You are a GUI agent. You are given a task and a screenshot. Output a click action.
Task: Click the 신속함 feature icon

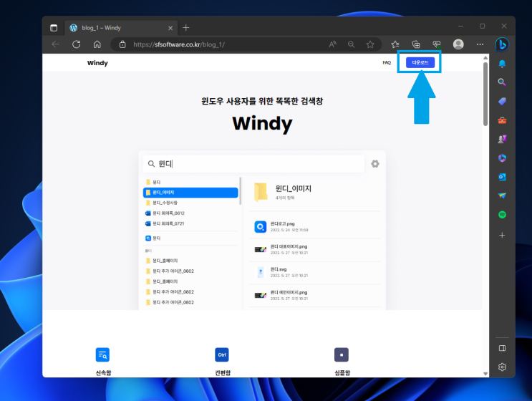102,355
